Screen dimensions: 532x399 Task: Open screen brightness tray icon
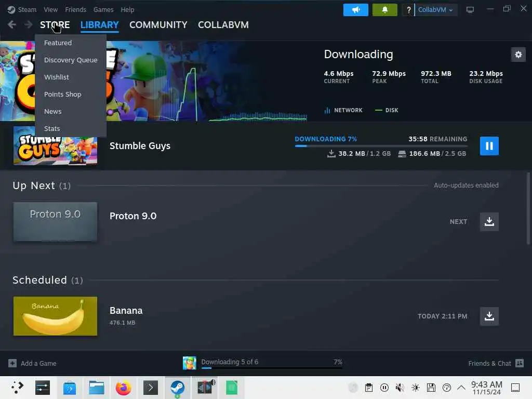pos(415,388)
